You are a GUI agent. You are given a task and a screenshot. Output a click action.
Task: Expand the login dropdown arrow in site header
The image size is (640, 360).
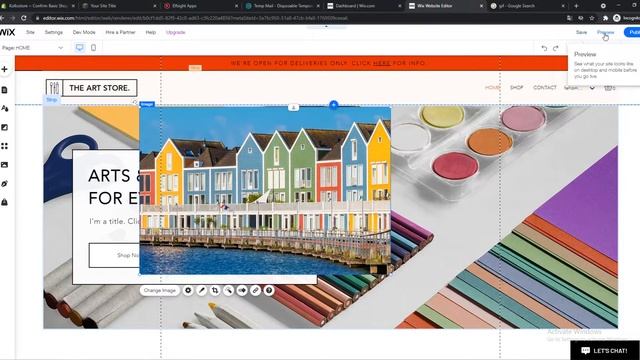point(592,88)
